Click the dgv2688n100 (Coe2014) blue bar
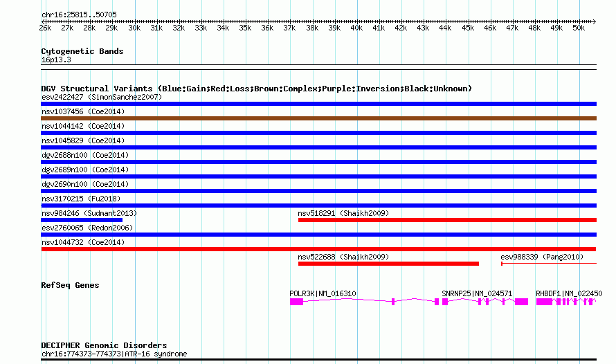 (318, 162)
